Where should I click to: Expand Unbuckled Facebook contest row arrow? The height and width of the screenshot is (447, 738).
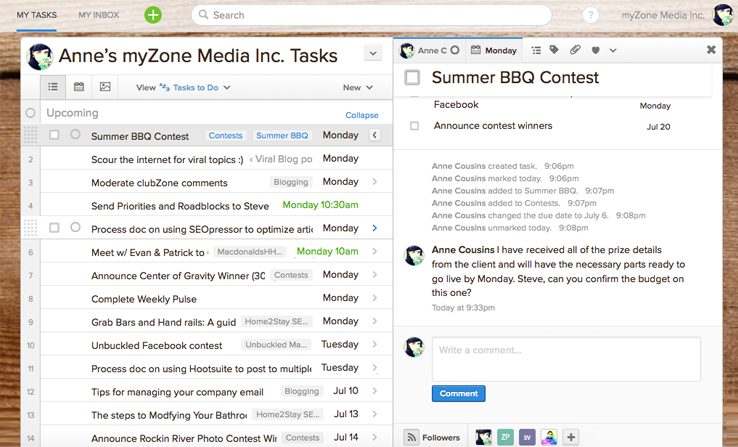375,344
